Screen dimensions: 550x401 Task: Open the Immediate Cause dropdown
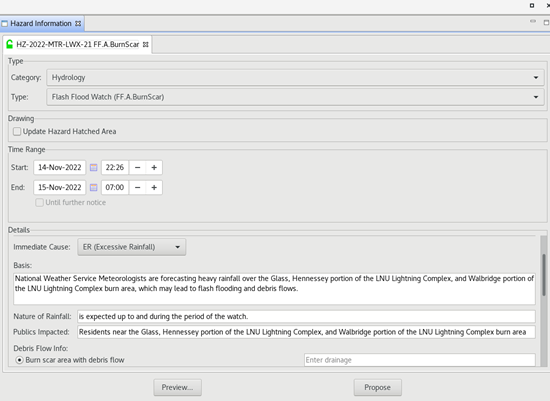tap(132, 247)
